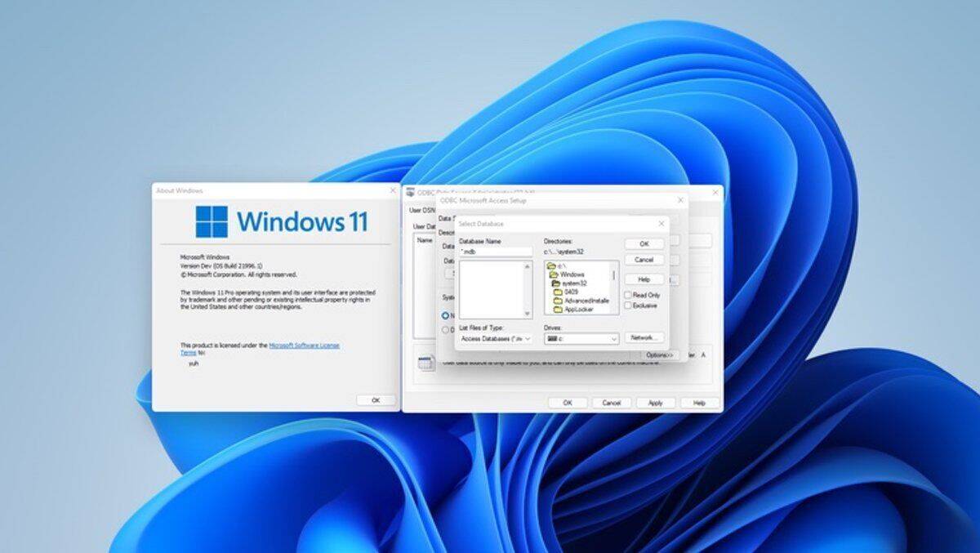Select the first System Database radio button

446,315
